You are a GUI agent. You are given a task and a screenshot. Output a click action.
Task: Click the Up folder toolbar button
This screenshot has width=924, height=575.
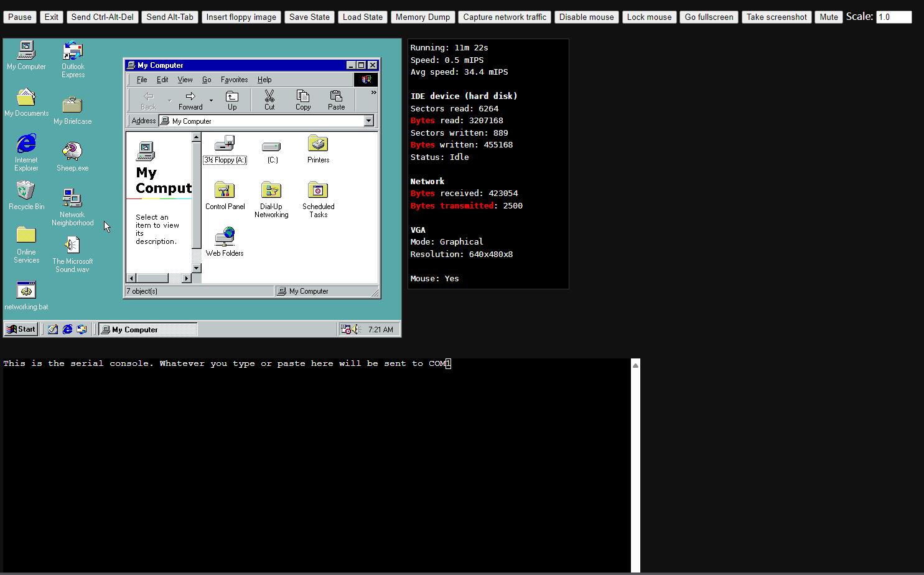pos(232,100)
